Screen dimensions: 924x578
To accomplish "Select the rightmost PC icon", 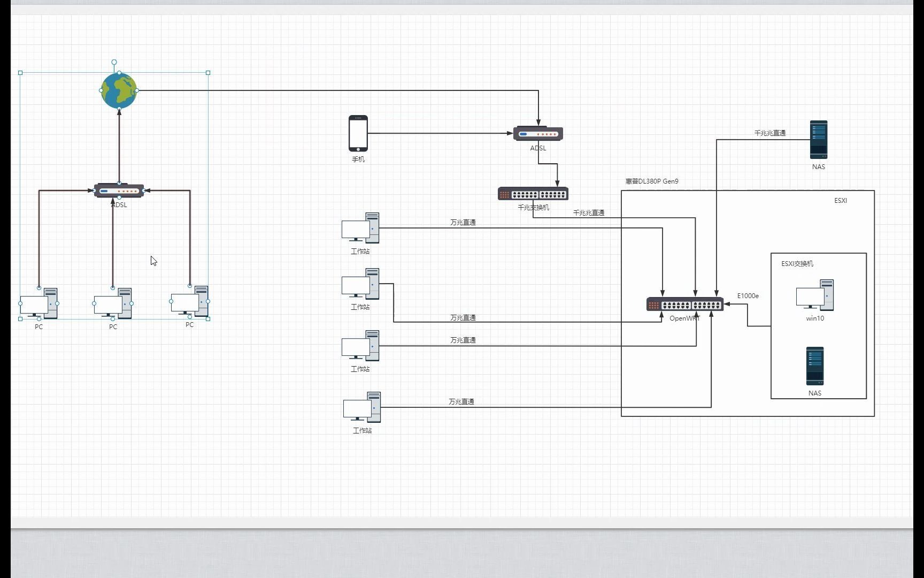I will [190, 301].
